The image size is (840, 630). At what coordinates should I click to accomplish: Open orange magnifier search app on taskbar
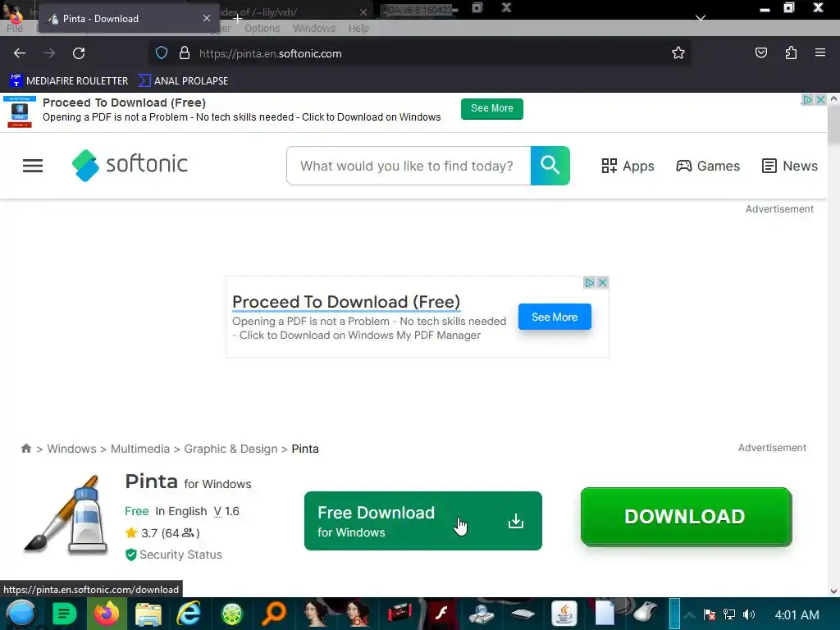274,614
